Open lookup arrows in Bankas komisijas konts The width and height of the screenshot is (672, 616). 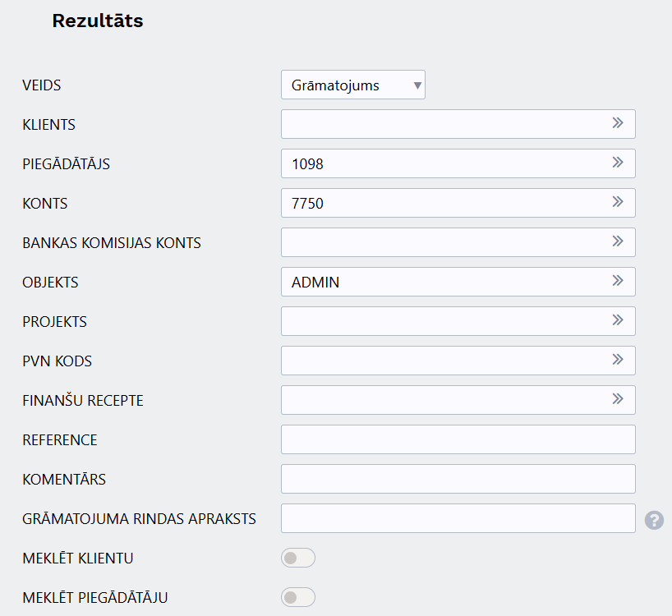617,241
